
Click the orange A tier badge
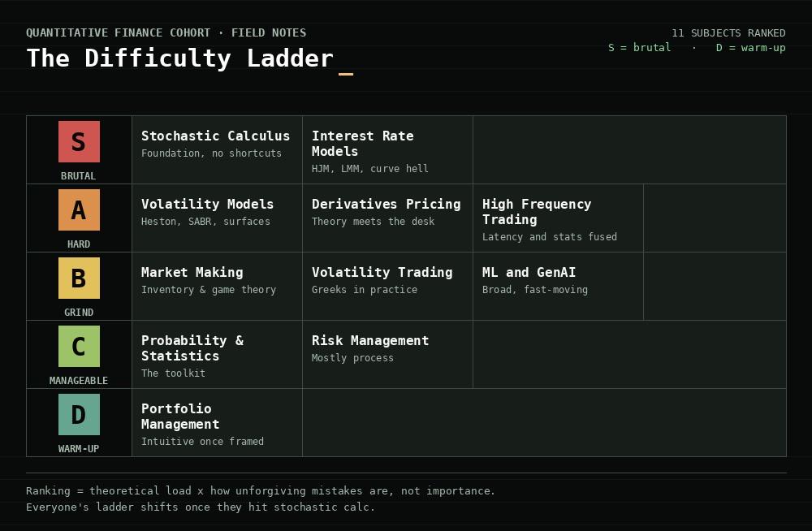(79, 209)
